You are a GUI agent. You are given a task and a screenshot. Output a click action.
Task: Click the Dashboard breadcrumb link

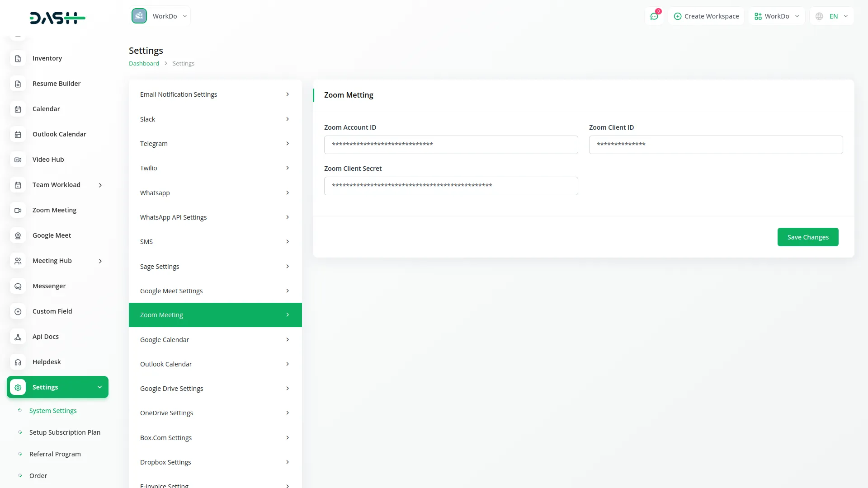point(144,64)
